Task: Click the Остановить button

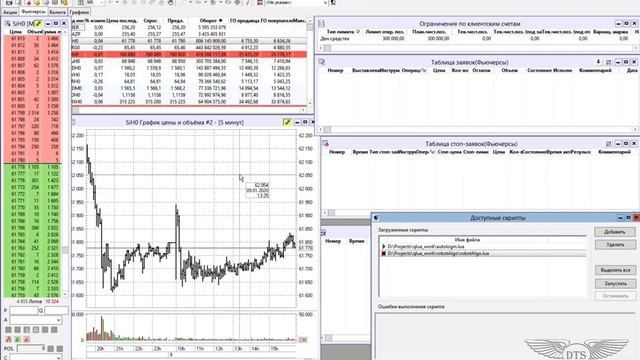Action: click(x=615, y=296)
